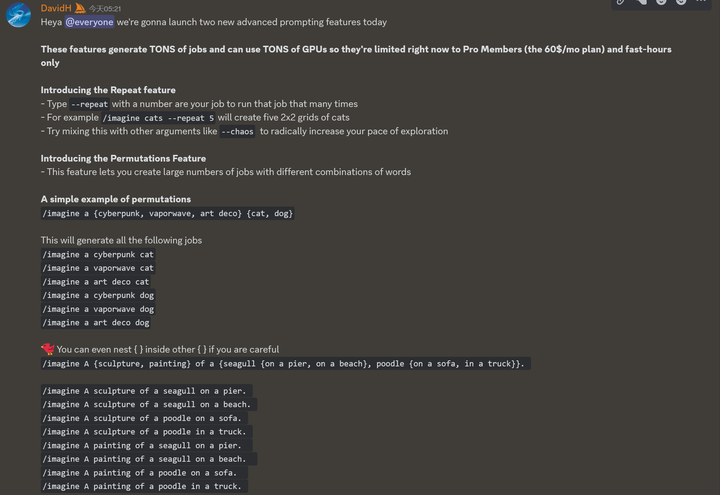Click the "/imagine a cyberpunk cat" line
Screen dimensions: 720x495
pos(98,254)
